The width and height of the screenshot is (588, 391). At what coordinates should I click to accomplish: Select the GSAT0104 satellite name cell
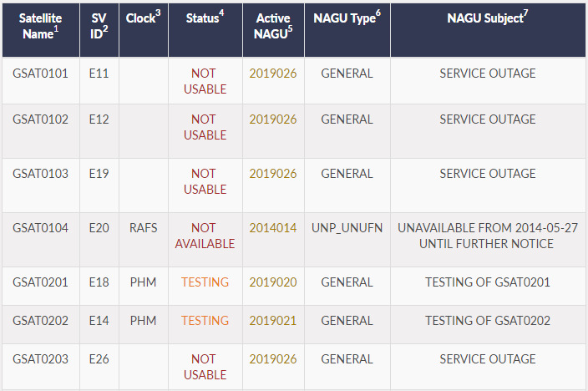click(x=40, y=227)
